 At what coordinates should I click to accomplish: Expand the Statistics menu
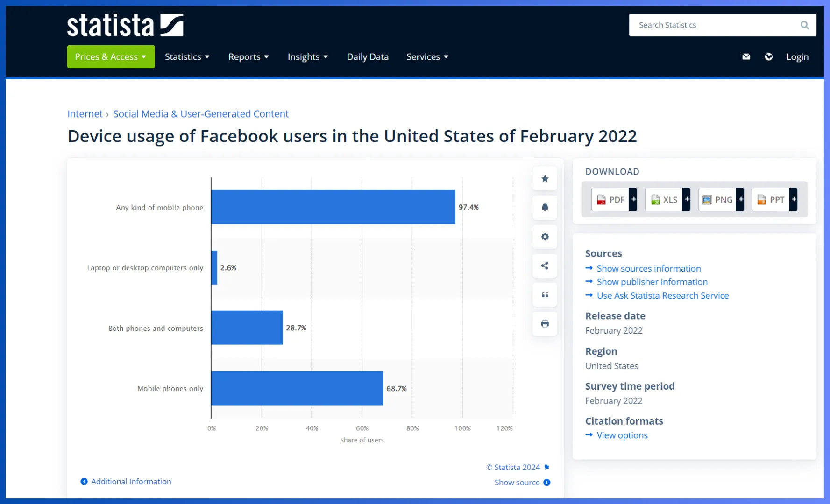point(187,57)
